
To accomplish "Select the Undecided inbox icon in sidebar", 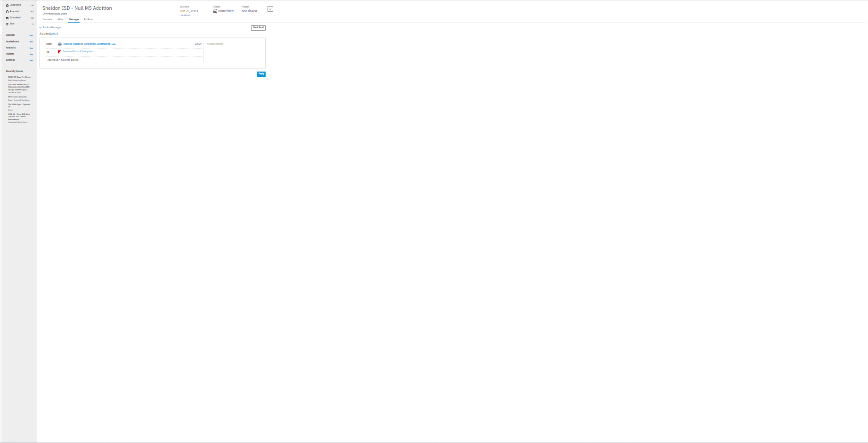I will tap(6, 5).
